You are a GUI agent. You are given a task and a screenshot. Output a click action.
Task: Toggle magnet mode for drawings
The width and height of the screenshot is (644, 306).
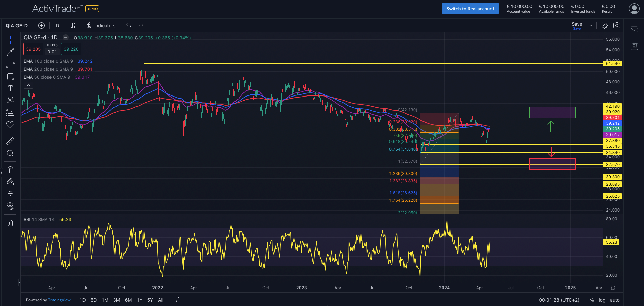click(x=10, y=170)
